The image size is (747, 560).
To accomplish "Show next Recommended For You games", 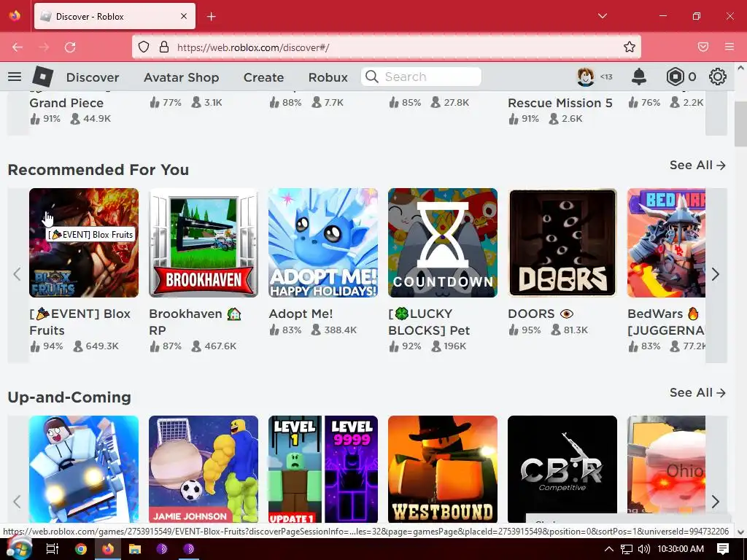I will 716,274.
